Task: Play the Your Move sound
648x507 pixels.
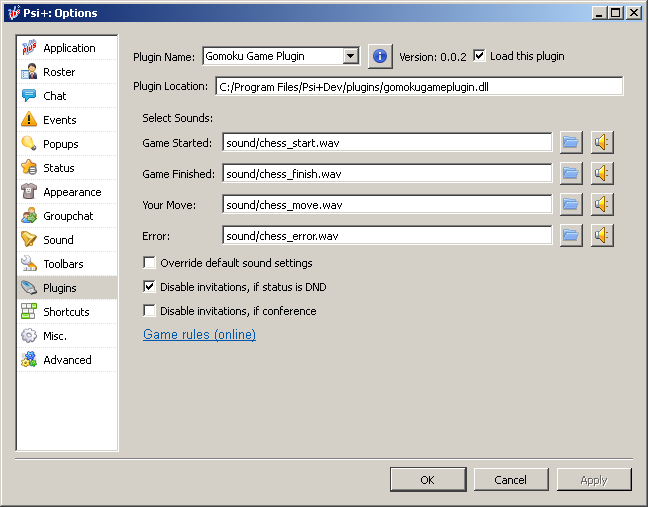Action: (x=601, y=205)
